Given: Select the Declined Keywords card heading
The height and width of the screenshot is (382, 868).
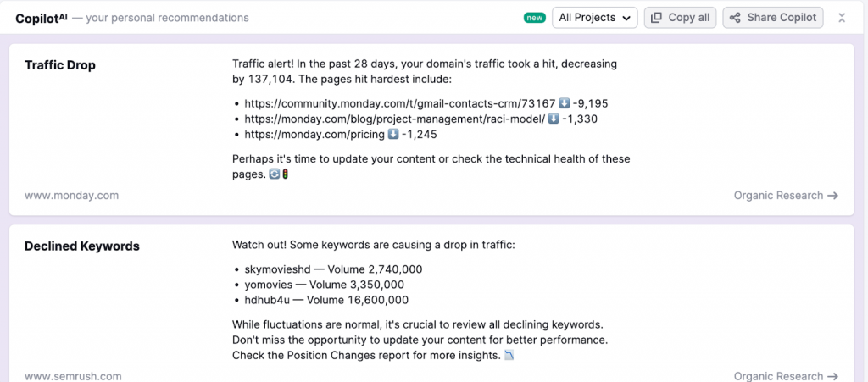Looking at the screenshot, I should [x=82, y=246].
